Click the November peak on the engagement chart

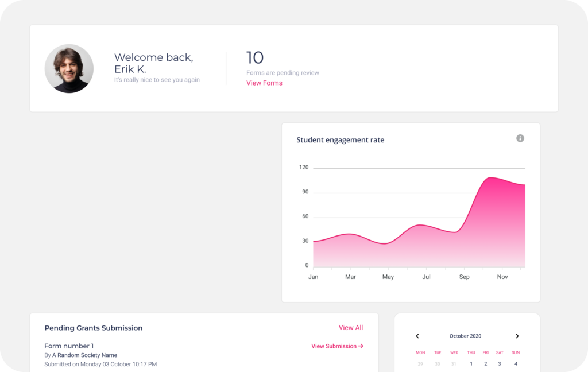(x=493, y=178)
